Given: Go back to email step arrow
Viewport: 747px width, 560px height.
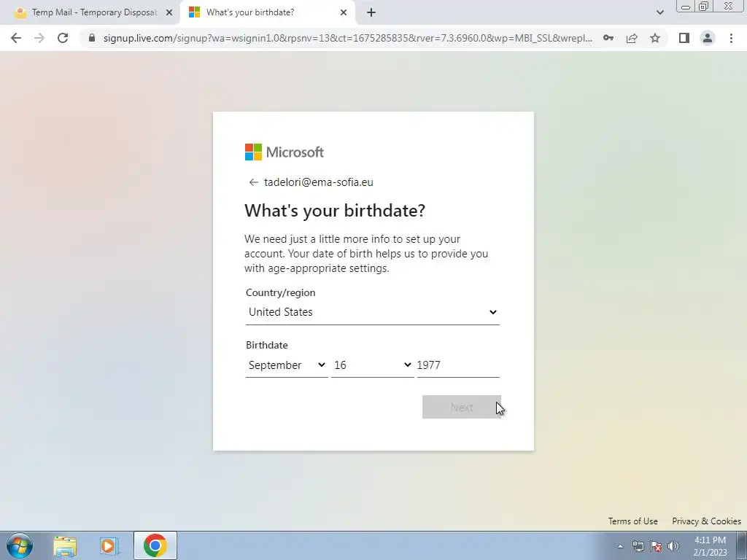Looking at the screenshot, I should [253, 182].
